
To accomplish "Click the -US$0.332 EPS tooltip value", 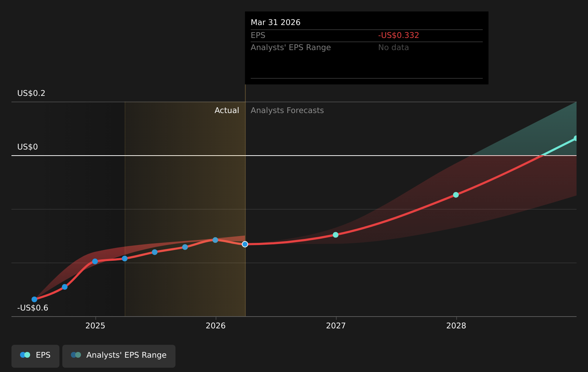I will coord(399,35).
